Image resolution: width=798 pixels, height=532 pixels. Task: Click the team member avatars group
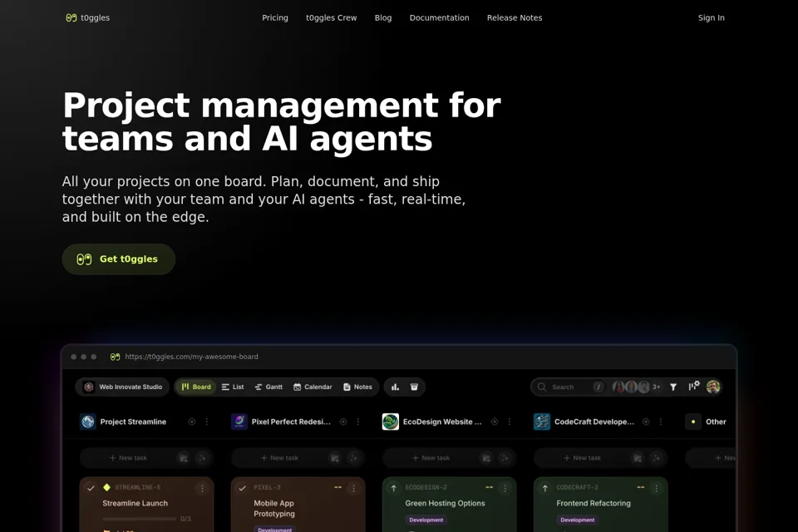pyautogui.click(x=631, y=387)
